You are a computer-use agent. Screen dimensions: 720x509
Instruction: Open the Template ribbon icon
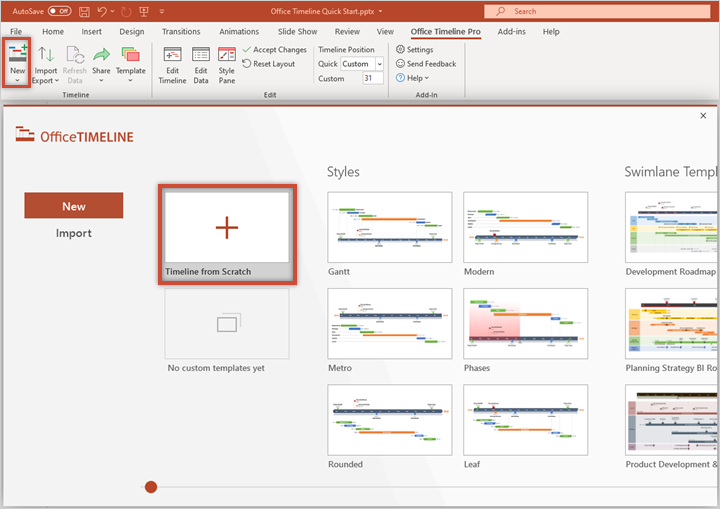(130, 55)
